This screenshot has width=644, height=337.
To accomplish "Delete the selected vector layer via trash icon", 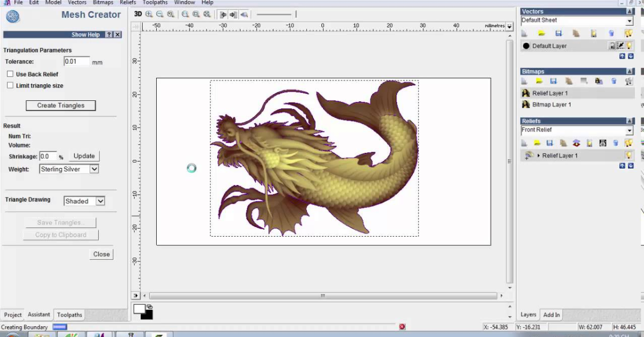I will tap(611, 33).
